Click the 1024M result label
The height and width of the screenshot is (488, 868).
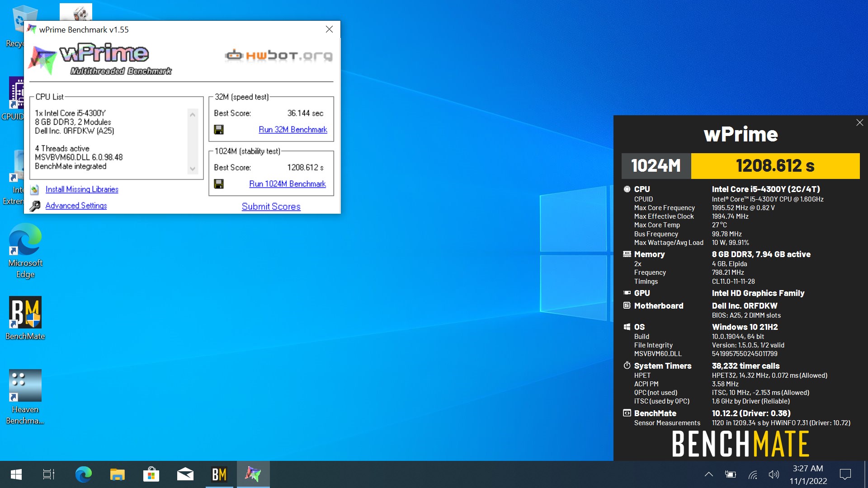tap(656, 166)
